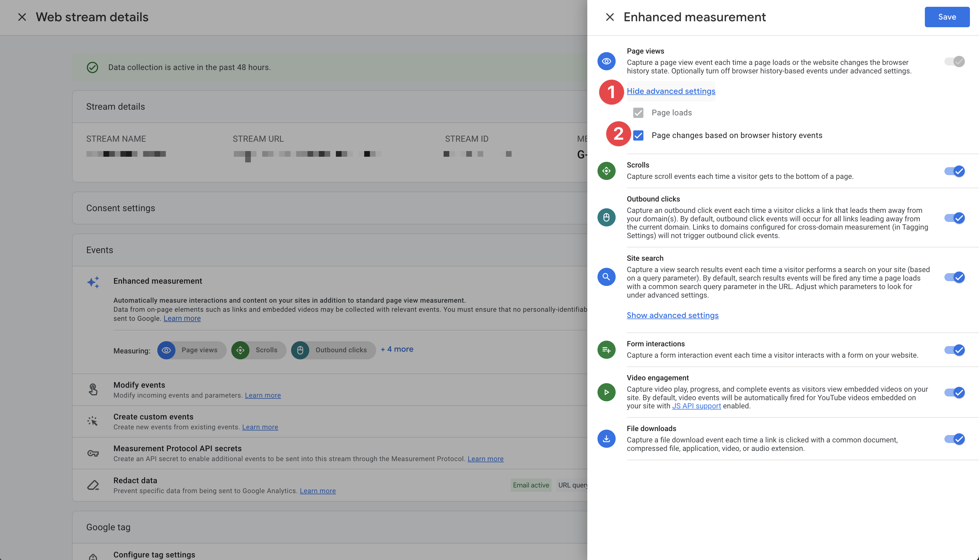The width and height of the screenshot is (979, 560).
Task: Collapse Page views via Hide advanced settings
Action: (671, 91)
